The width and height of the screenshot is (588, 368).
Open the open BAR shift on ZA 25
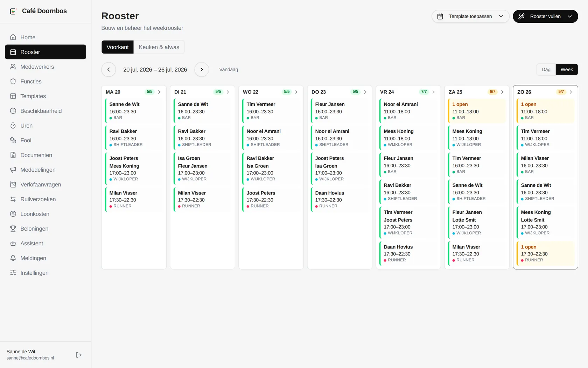477,111
